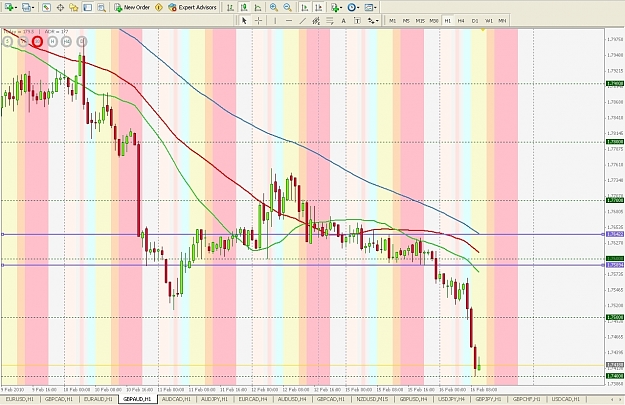The height and width of the screenshot is (405, 625).
Task: Toggle the Navigator panel
Action: pyautogui.click(x=74, y=7)
